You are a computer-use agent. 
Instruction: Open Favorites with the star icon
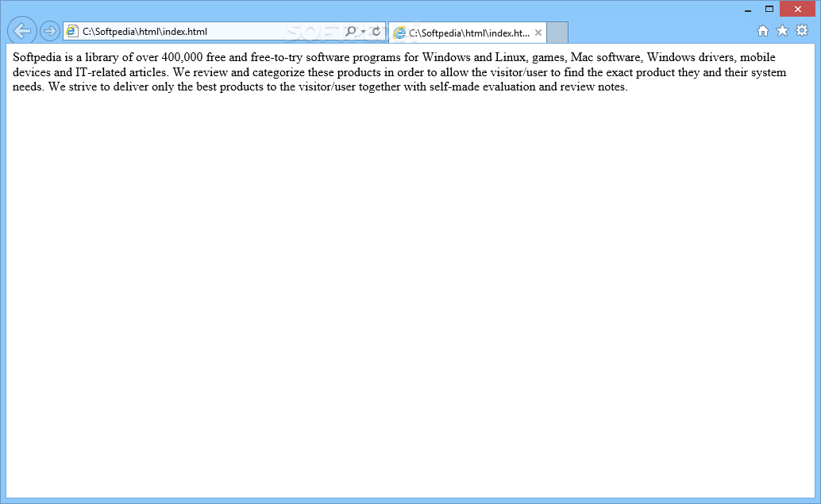[x=782, y=31]
